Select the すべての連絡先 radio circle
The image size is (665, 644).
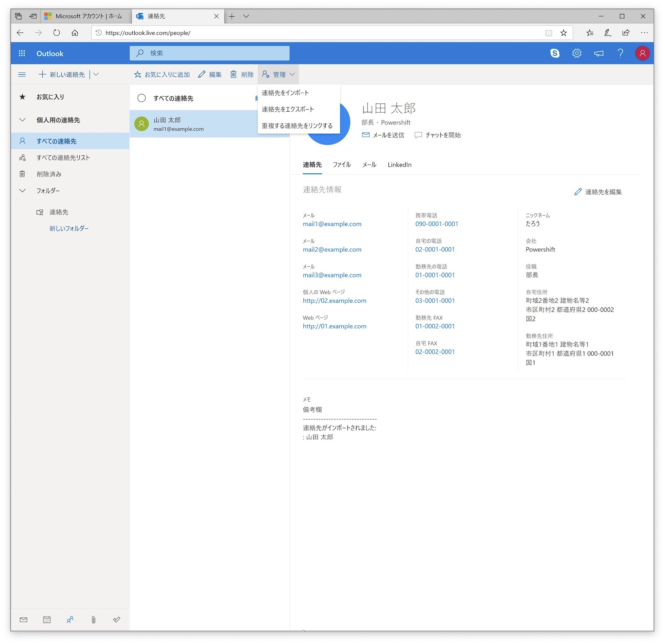pyautogui.click(x=141, y=98)
